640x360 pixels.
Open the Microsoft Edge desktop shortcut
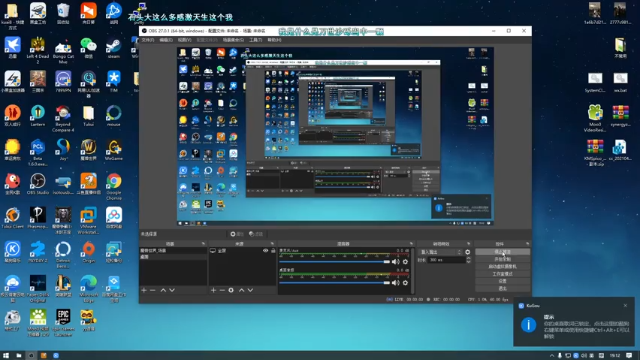[x=89, y=288]
